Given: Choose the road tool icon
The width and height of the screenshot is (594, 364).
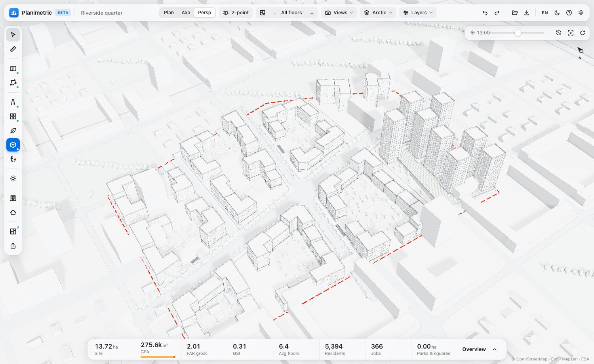Looking at the screenshot, I should pos(13,102).
